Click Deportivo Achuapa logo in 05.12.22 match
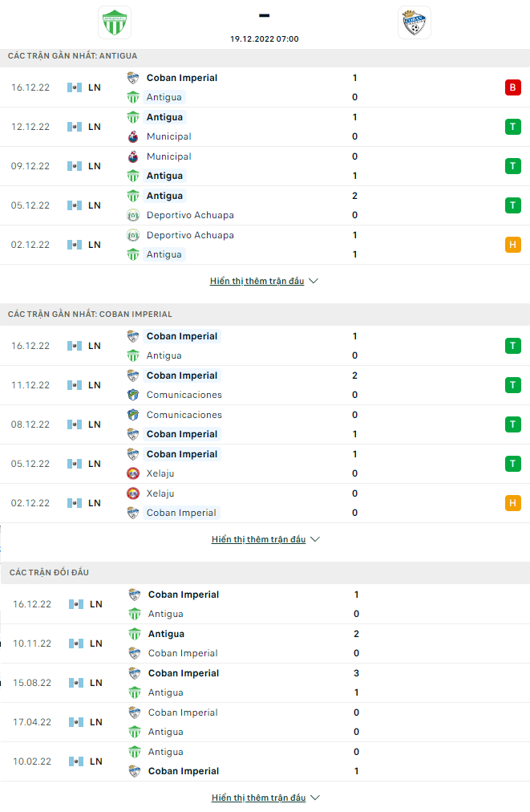The width and height of the screenshot is (530, 812). click(133, 215)
